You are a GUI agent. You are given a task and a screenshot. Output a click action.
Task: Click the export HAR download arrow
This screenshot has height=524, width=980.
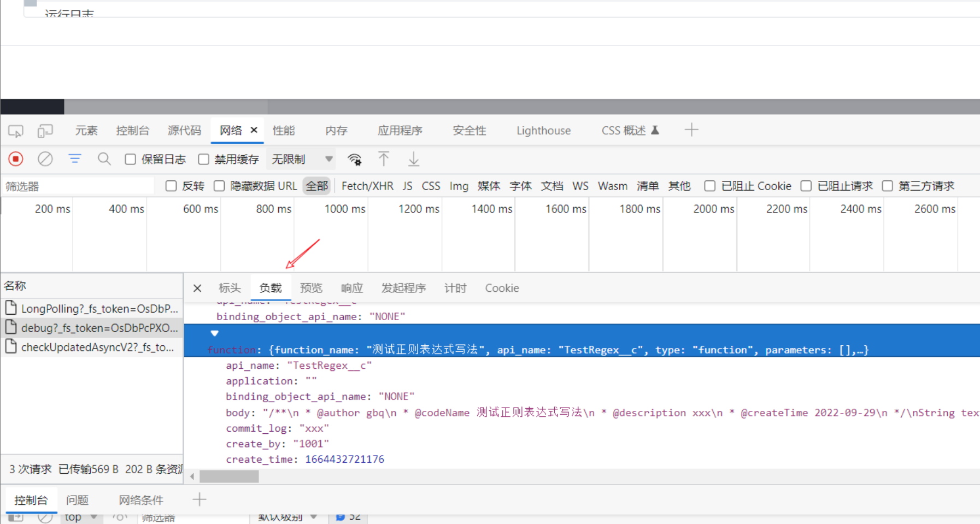(414, 159)
